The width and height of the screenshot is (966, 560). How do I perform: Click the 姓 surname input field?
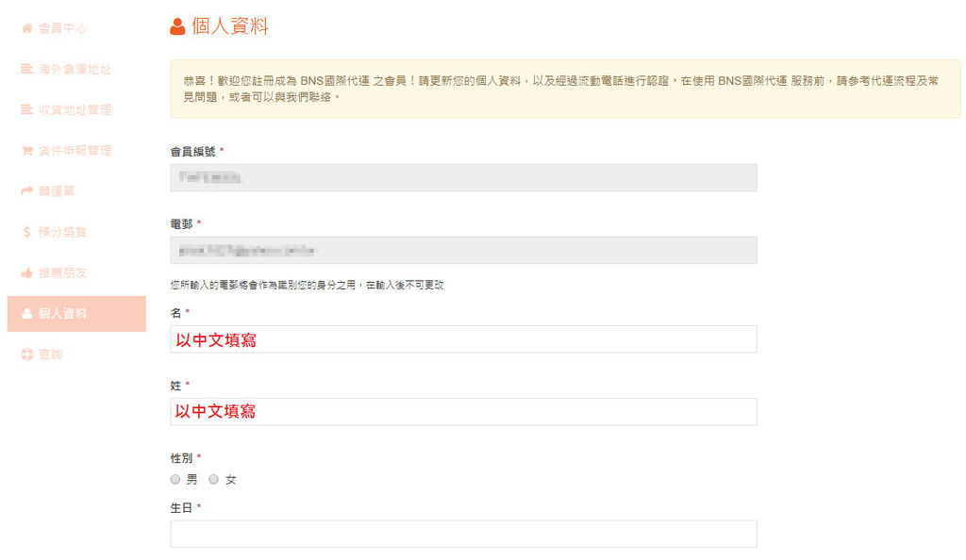[x=463, y=411]
